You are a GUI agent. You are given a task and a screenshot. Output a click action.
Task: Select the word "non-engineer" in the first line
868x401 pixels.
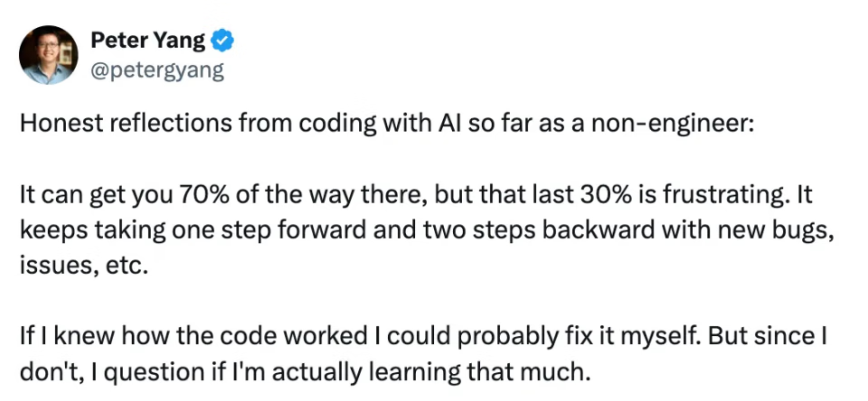pyautogui.click(x=669, y=124)
